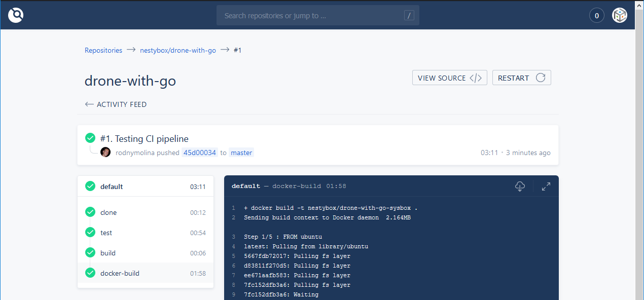Click the notification counter badge
Screen dimensions: 644x300
(596, 16)
